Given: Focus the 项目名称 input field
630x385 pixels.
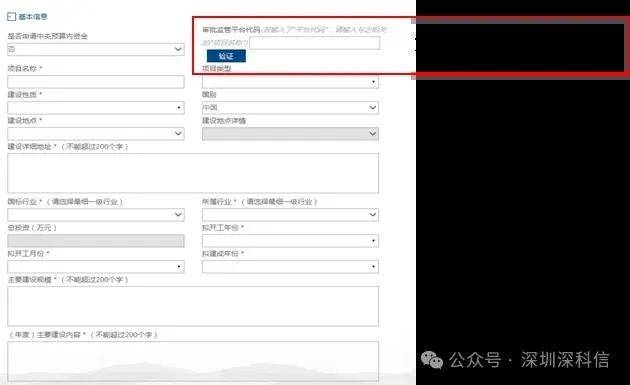Looking at the screenshot, I should [x=96, y=82].
